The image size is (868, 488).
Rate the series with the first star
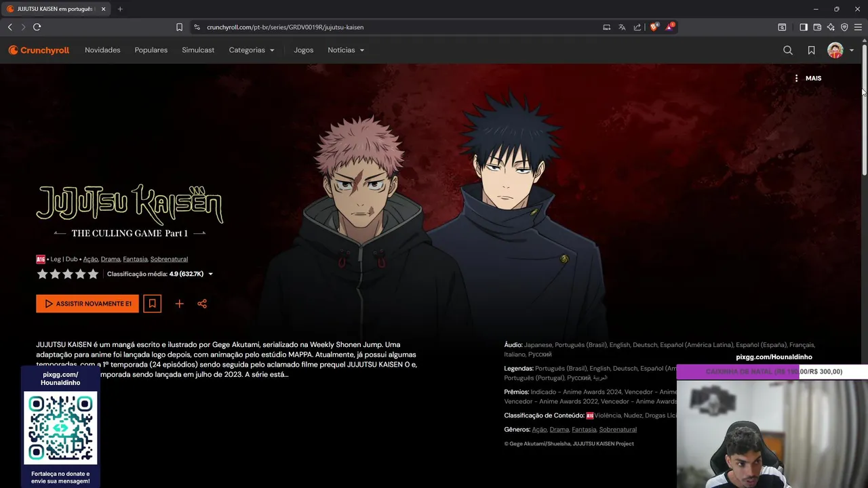pos(42,274)
